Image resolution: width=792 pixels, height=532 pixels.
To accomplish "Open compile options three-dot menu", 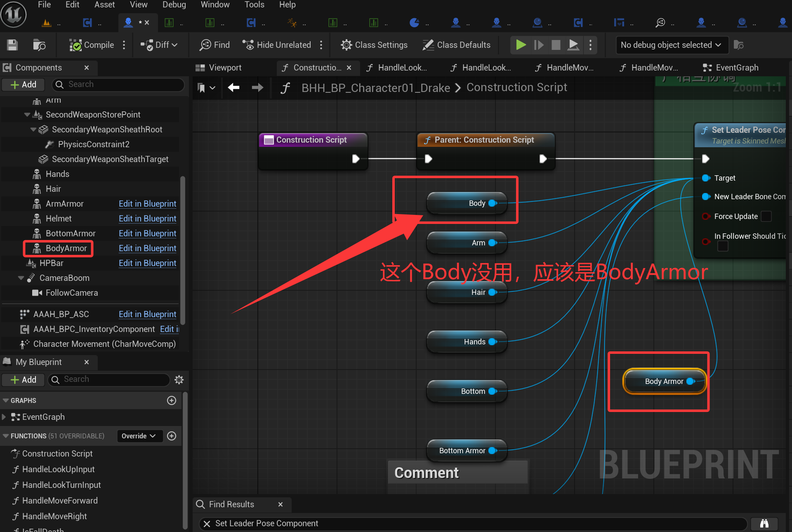I will pyautogui.click(x=124, y=45).
